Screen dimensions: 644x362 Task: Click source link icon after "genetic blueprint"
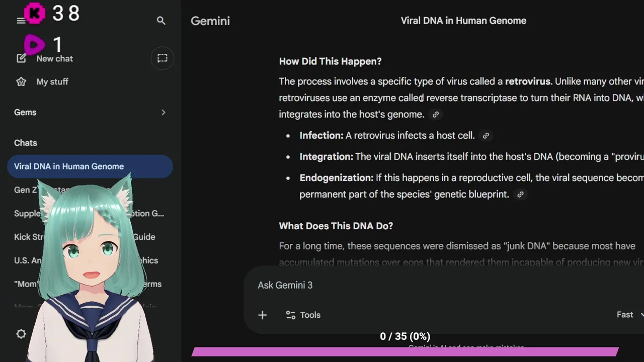(x=521, y=195)
